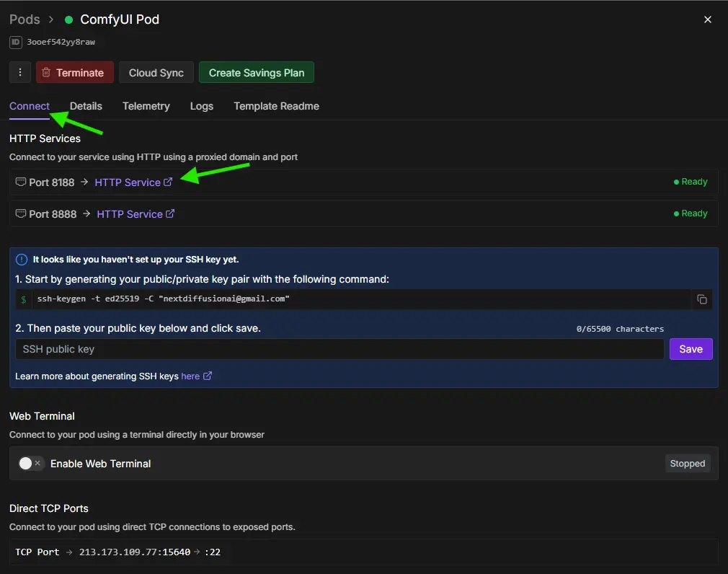Click the Stopped status badge
Image resolution: width=728 pixels, height=574 pixels.
click(687, 464)
